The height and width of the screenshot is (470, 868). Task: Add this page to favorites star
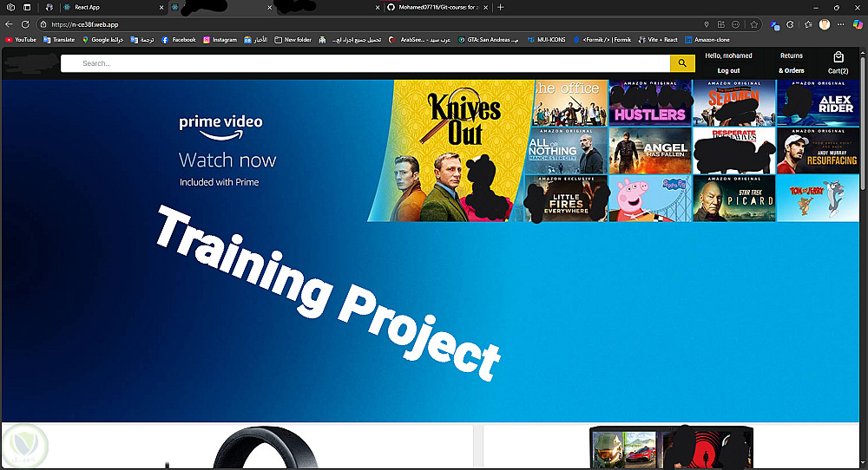[754, 24]
